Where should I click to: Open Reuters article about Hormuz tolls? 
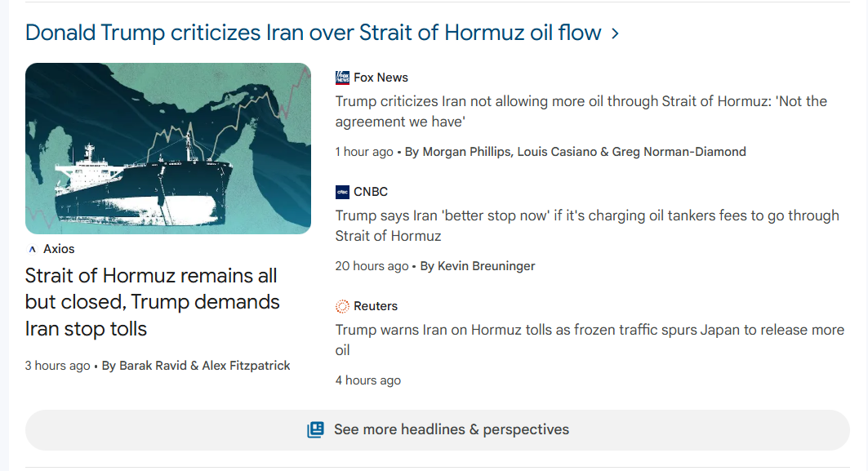tap(589, 340)
